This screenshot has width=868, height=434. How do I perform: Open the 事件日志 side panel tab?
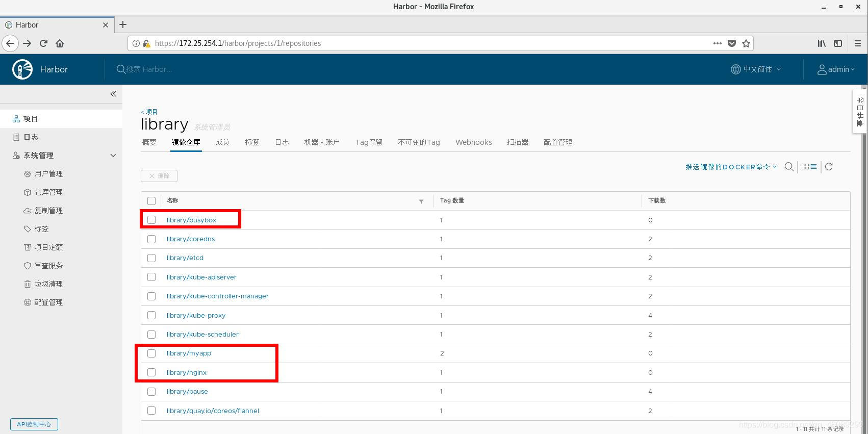coord(860,112)
